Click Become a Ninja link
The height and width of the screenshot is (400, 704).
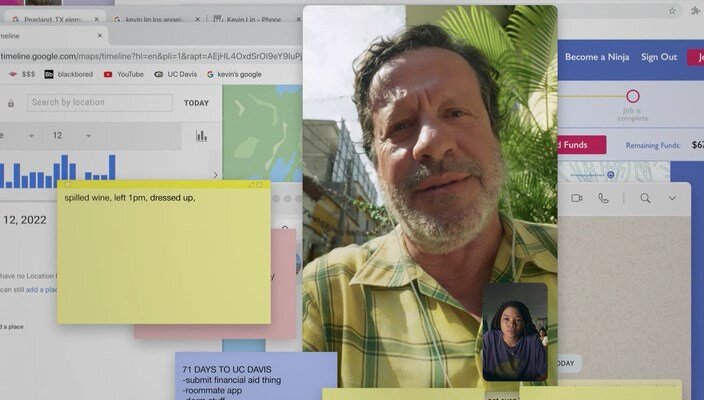pos(596,57)
